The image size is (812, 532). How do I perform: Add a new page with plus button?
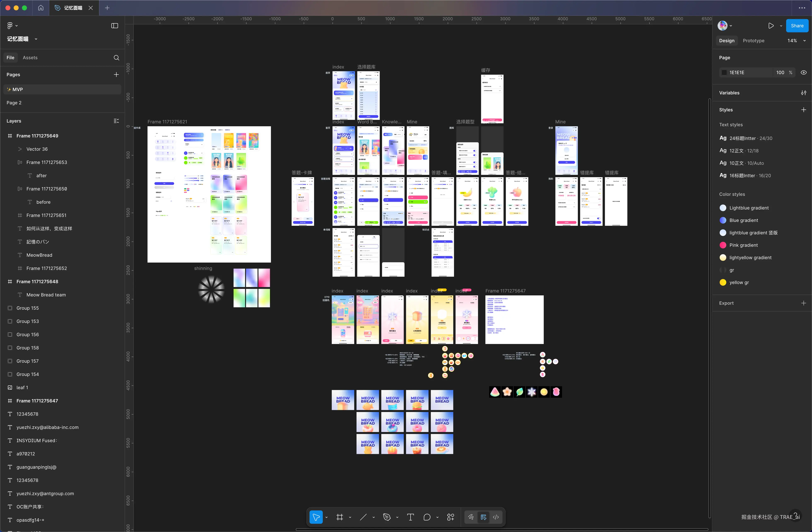click(116, 74)
